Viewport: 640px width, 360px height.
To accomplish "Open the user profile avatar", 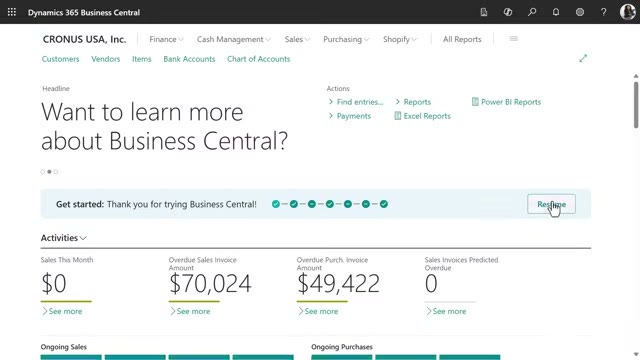I will [x=628, y=12].
